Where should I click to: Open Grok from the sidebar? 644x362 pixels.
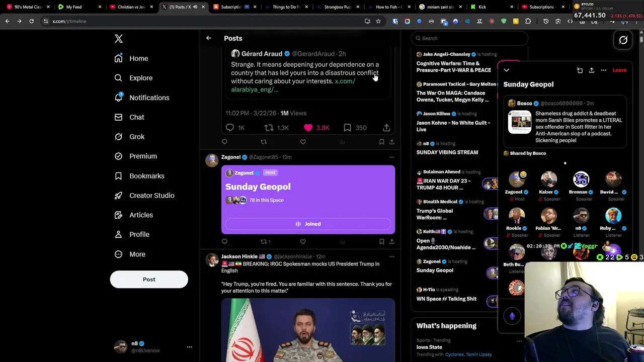click(x=129, y=137)
